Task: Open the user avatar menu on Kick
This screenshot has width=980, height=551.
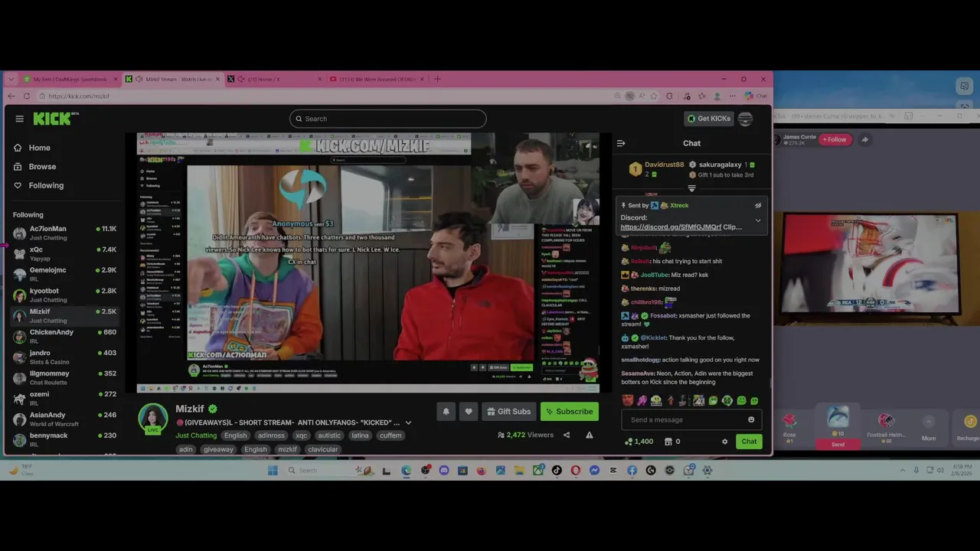Action: click(745, 119)
